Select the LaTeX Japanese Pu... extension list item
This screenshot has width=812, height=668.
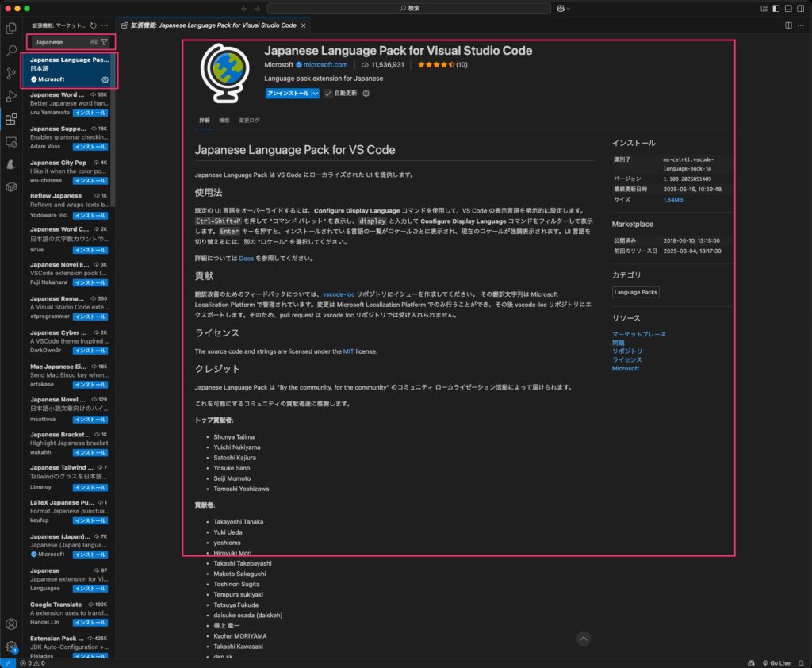[x=69, y=512]
